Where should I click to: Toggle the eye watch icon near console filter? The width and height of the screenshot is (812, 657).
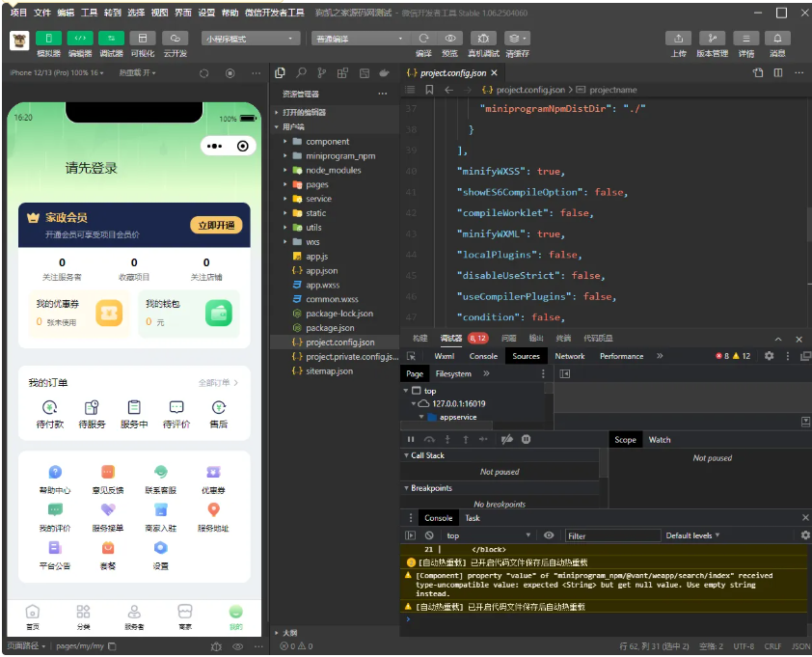tap(550, 535)
